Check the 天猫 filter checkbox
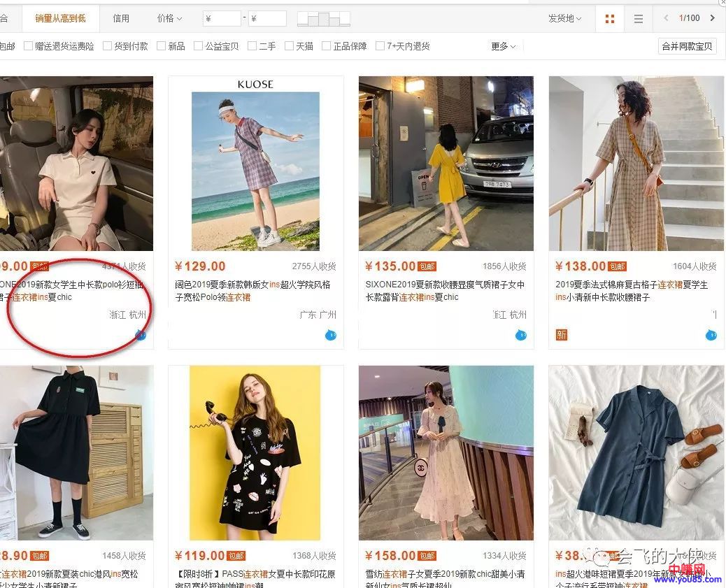The image size is (726, 588). click(x=290, y=46)
